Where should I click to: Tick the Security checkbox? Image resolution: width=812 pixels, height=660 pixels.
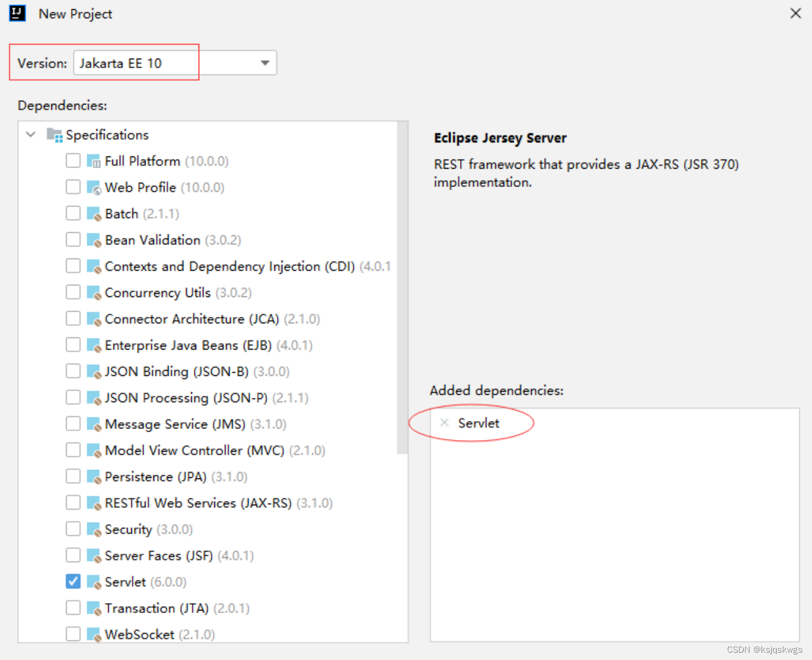coord(73,529)
